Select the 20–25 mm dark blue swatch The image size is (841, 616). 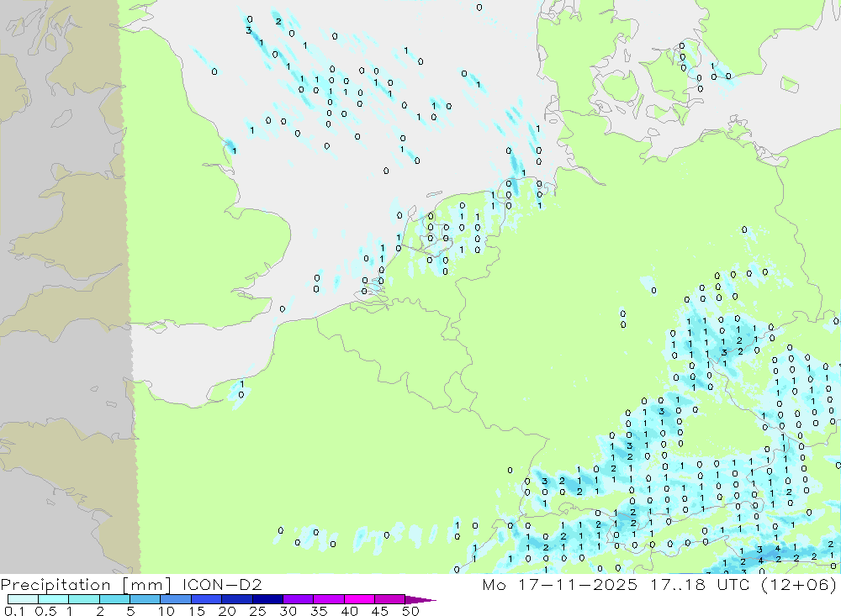tap(237, 599)
